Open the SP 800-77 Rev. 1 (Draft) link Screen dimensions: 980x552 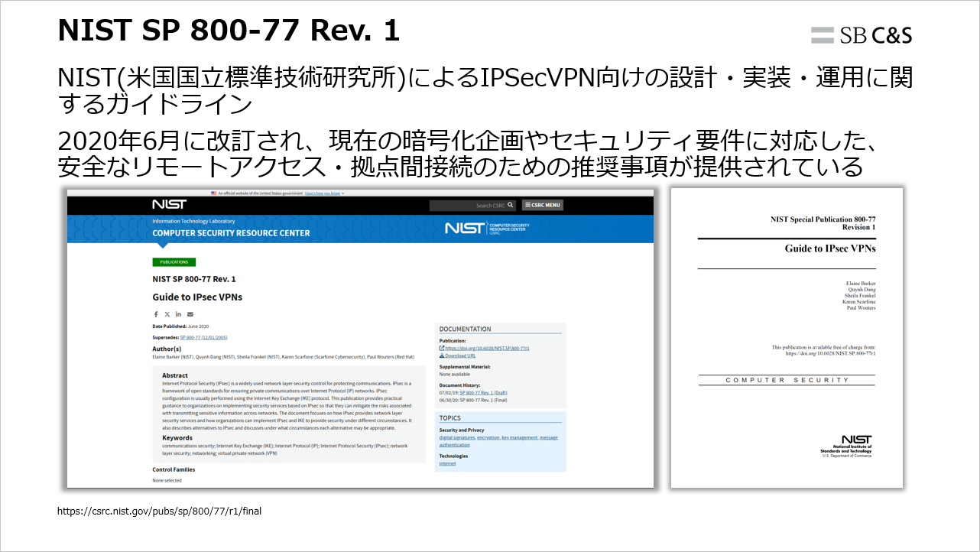click(484, 393)
